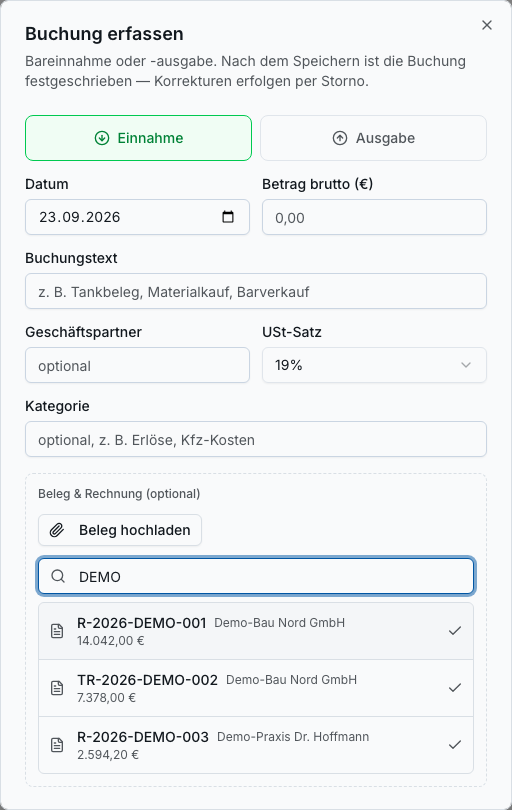Click the chevron arrow of USt-Satz
The height and width of the screenshot is (810, 512).
466,365
